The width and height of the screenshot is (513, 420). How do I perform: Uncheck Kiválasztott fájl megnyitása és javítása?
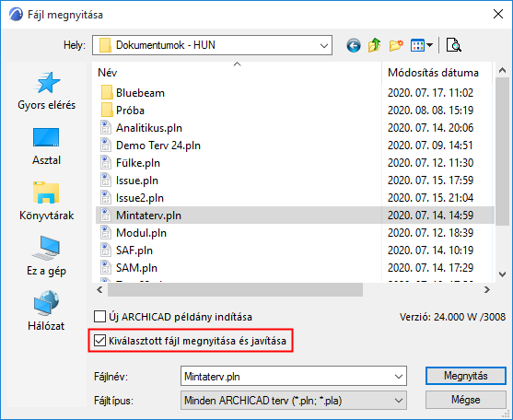(99, 341)
